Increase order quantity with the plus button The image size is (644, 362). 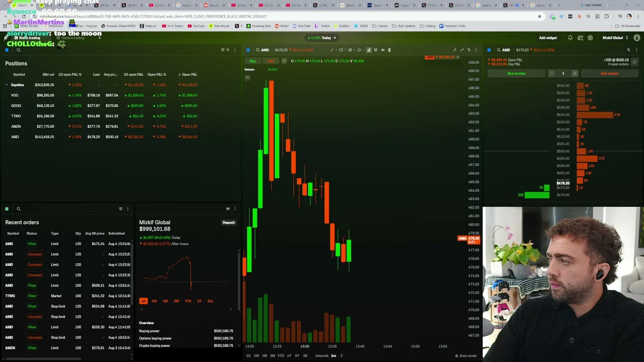click(x=575, y=73)
